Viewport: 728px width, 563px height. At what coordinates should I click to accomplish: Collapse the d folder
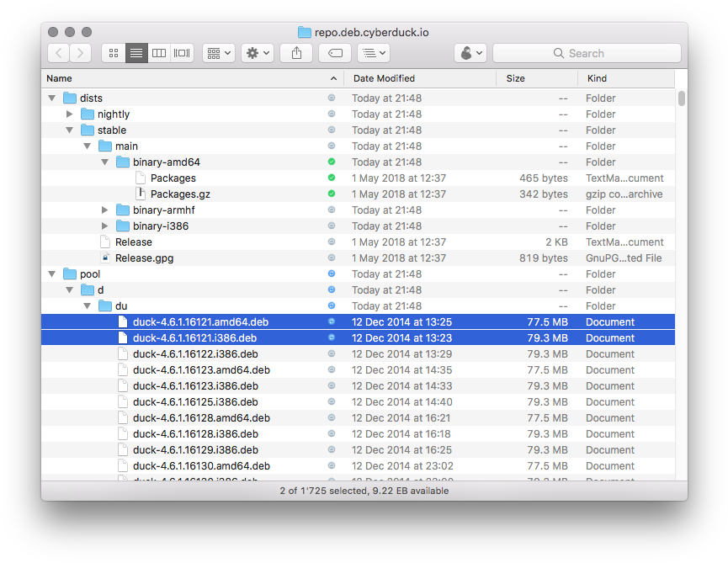70,290
